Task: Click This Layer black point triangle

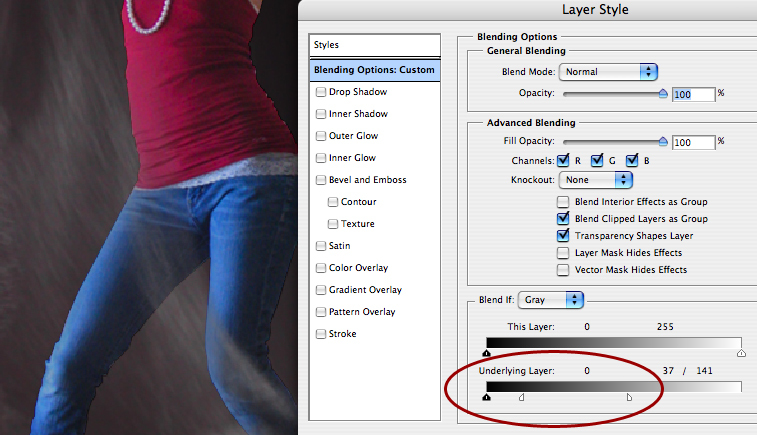Action: (x=487, y=353)
